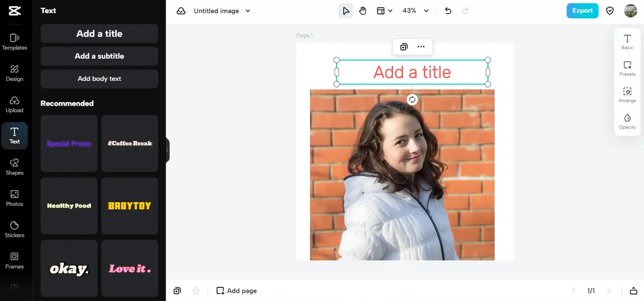Click Add a title button
644x301 pixels.
pos(99,34)
